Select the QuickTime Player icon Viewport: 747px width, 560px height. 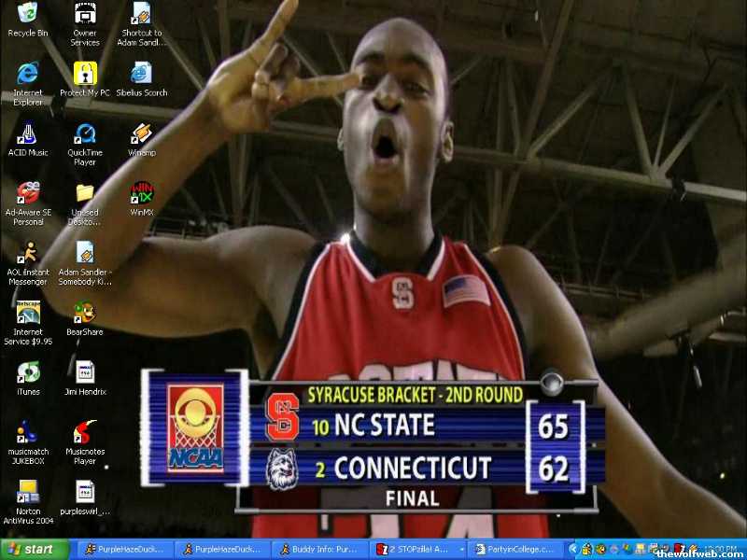[85, 133]
